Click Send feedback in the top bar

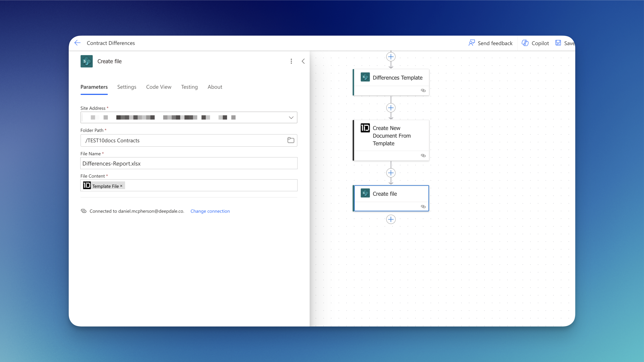pyautogui.click(x=491, y=43)
